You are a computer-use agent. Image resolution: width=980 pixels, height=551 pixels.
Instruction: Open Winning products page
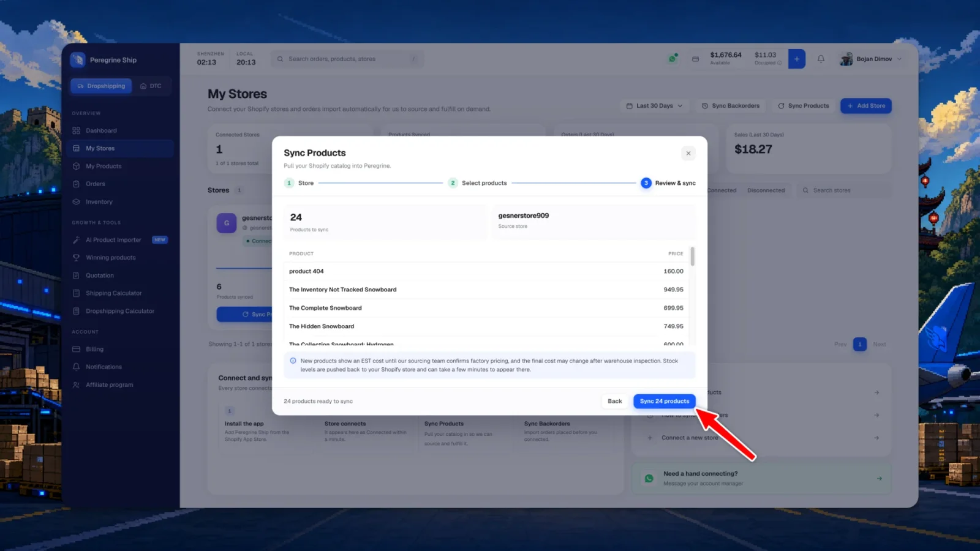pos(121,258)
